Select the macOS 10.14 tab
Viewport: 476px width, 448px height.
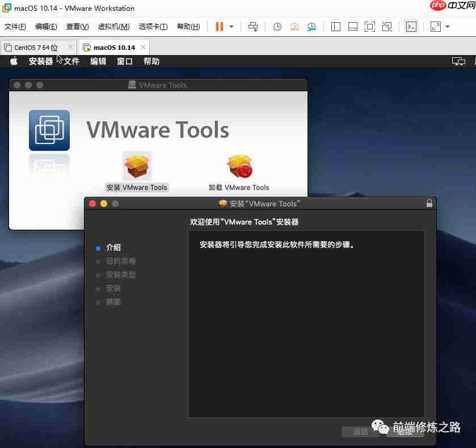(114, 48)
